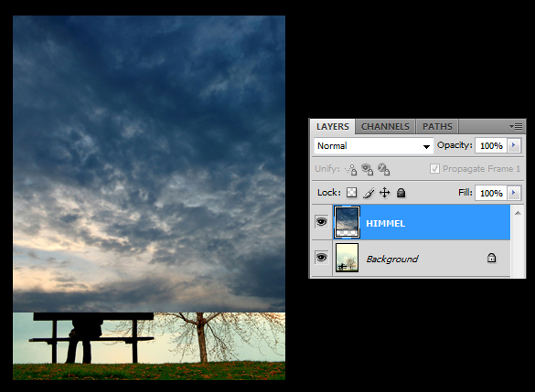This screenshot has height=392, width=535.
Task: Select the Background layer name
Action: point(391,260)
